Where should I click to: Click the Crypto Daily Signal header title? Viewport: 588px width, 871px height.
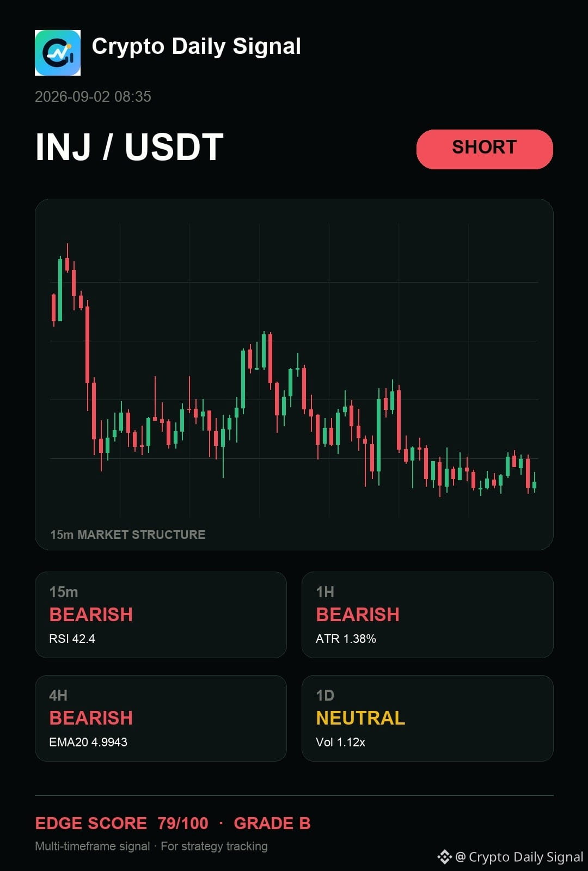(197, 47)
